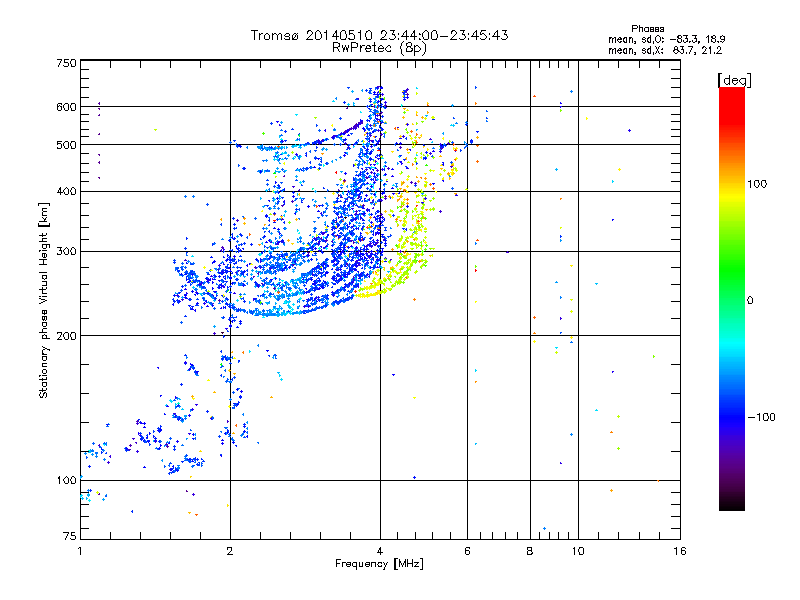Image resolution: width=800 pixels, height=600 pixels.
Task: Click the 'Phases' header label
Action: coord(647,29)
